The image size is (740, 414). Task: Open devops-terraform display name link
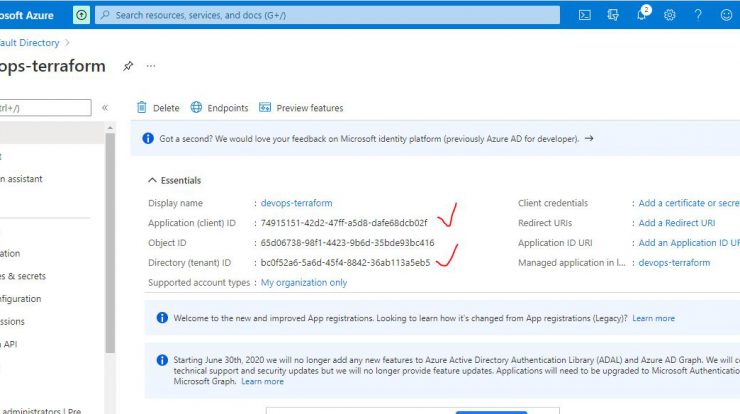pyautogui.click(x=296, y=203)
